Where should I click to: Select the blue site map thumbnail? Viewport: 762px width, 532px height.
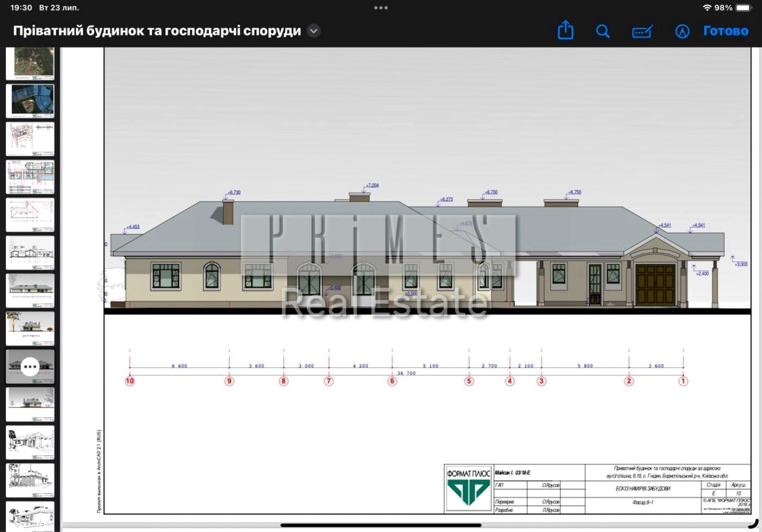click(30, 101)
